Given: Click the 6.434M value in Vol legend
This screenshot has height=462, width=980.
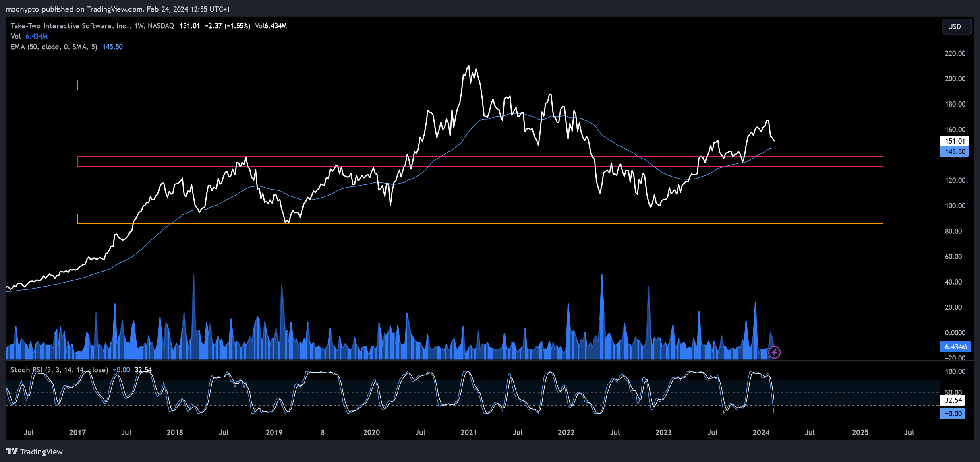Looking at the screenshot, I should (x=36, y=36).
